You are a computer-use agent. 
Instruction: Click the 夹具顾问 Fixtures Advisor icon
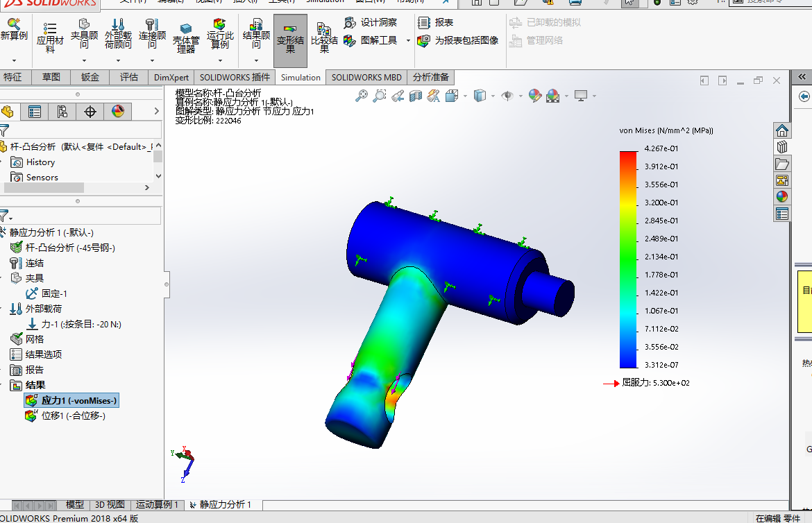click(84, 34)
